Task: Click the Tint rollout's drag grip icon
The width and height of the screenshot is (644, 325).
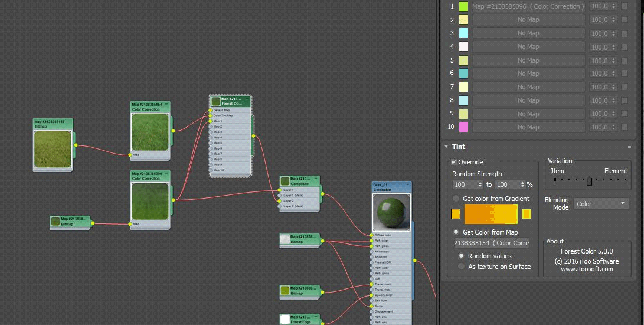Action: [x=630, y=147]
